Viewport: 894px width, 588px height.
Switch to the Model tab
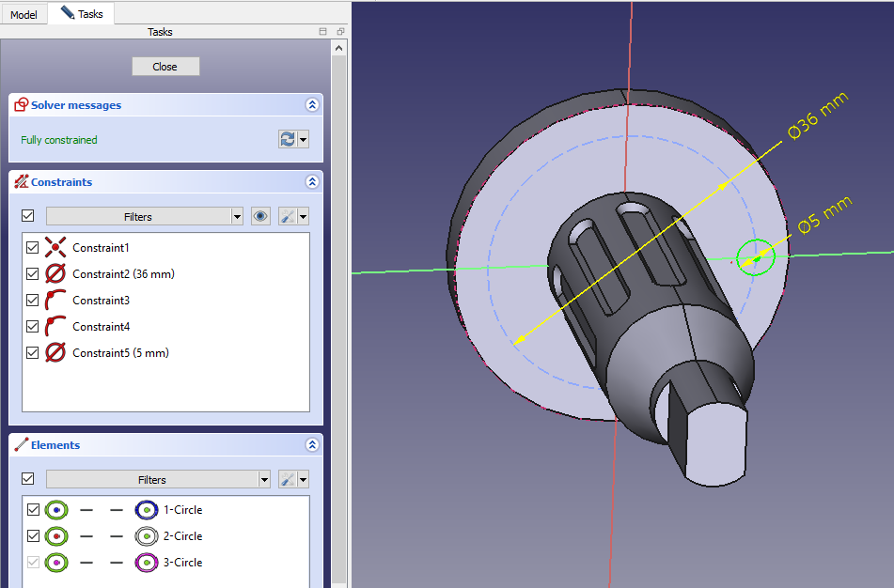(24, 14)
